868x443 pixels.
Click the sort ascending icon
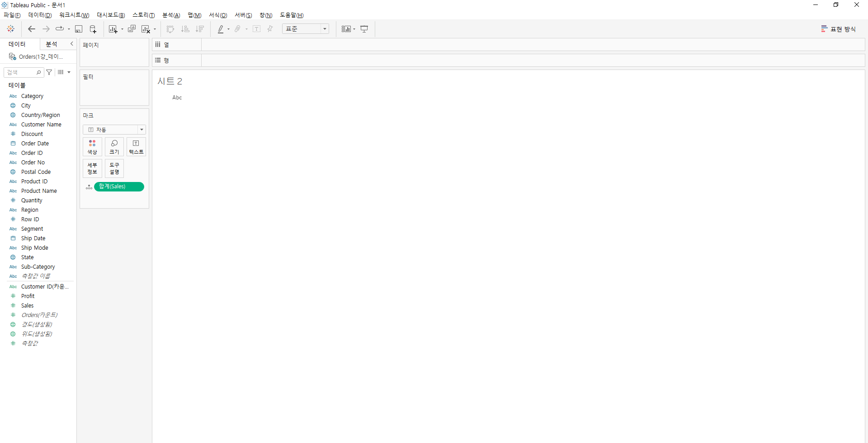[x=185, y=29]
